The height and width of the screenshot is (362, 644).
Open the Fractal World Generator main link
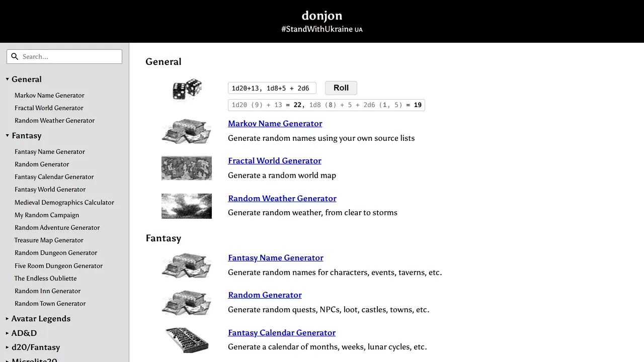[x=275, y=161]
